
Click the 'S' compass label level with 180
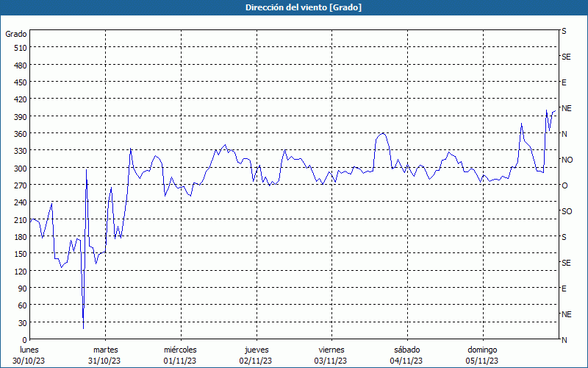(x=564, y=237)
